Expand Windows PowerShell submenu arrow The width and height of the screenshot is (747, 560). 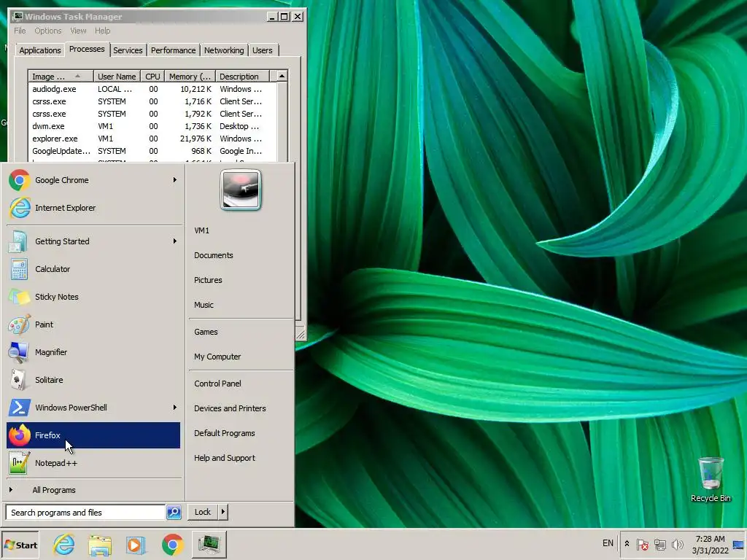[x=175, y=408]
